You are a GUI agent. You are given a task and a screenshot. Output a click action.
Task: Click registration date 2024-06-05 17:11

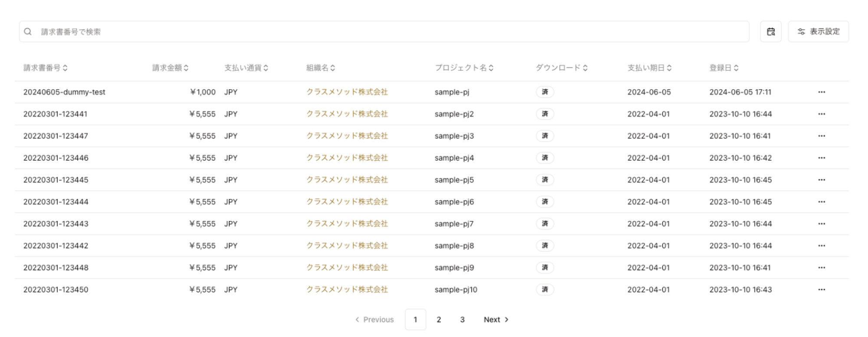pos(740,92)
